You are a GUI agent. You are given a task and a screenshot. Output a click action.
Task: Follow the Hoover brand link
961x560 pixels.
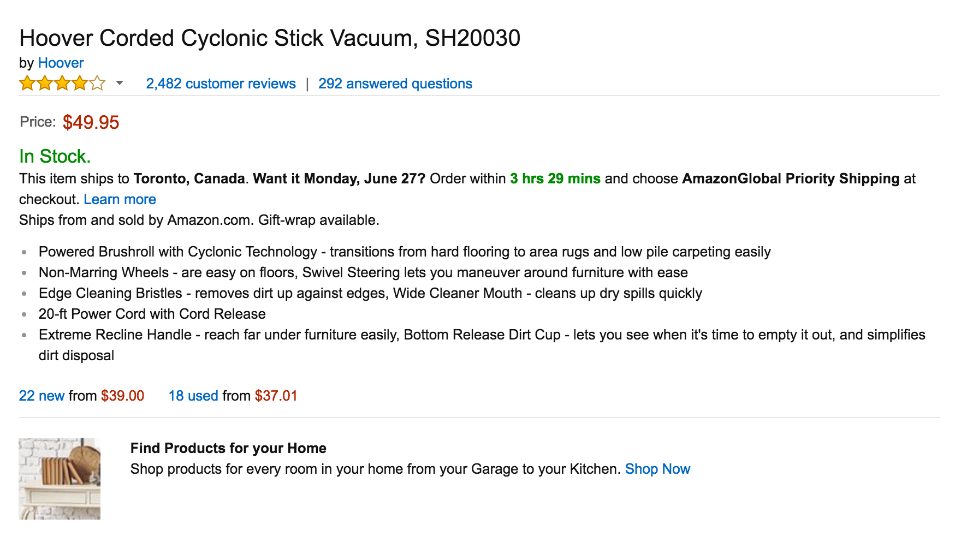click(61, 63)
